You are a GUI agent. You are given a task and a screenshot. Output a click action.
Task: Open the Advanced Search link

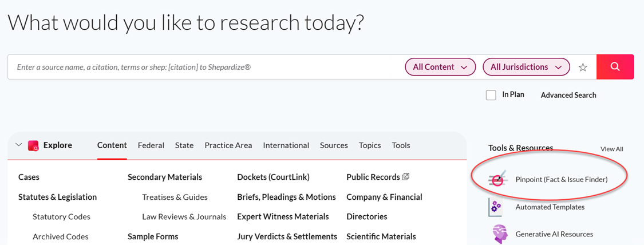pyautogui.click(x=568, y=95)
